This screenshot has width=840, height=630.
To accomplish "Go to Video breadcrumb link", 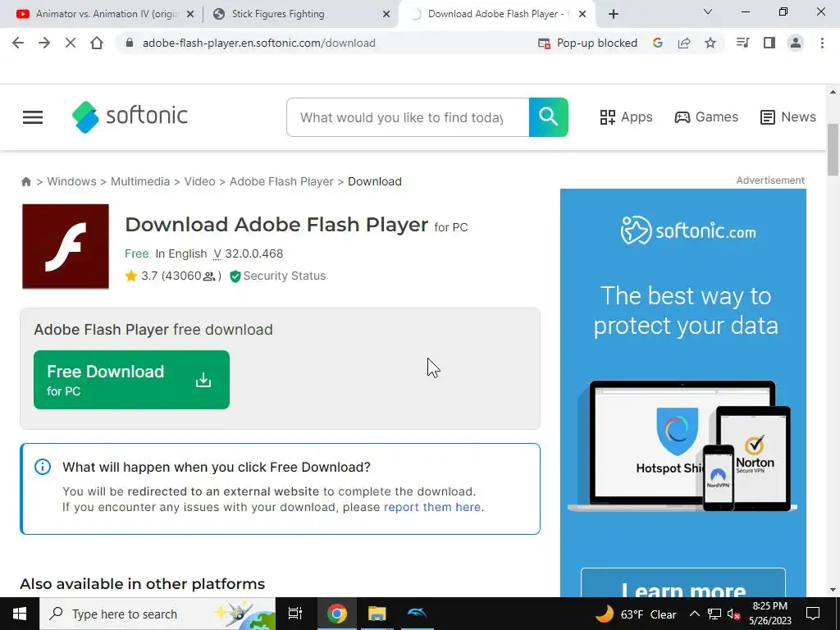I will coord(200,181).
